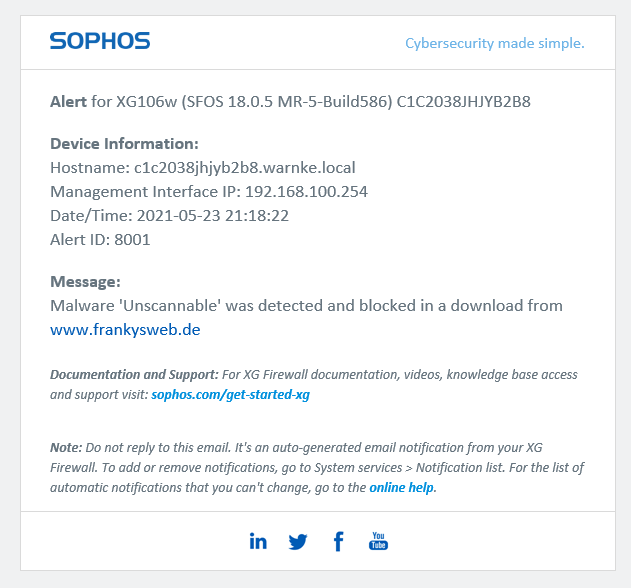Click the Alert for XG106w heading
Image resolution: width=631 pixels, height=588 pixels.
(290, 102)
